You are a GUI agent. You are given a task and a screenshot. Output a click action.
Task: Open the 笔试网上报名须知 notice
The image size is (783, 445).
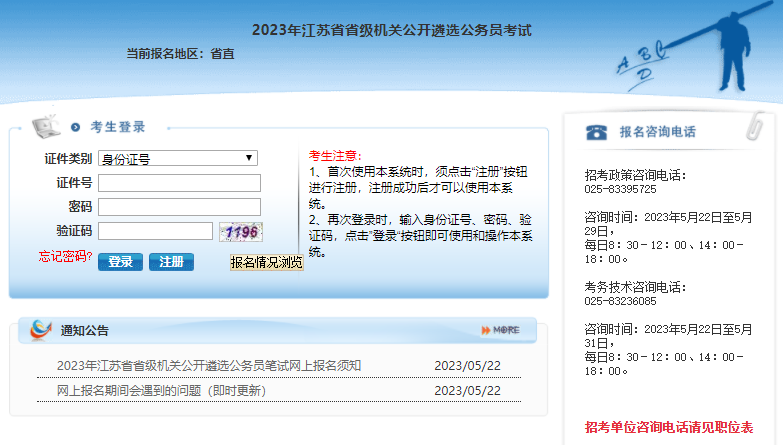pos(209,366)
